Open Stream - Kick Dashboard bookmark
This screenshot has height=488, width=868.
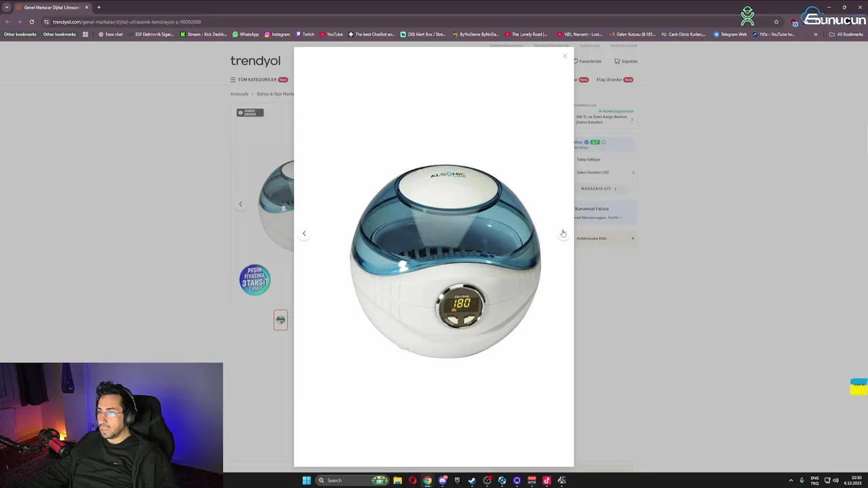click(203, 35)
